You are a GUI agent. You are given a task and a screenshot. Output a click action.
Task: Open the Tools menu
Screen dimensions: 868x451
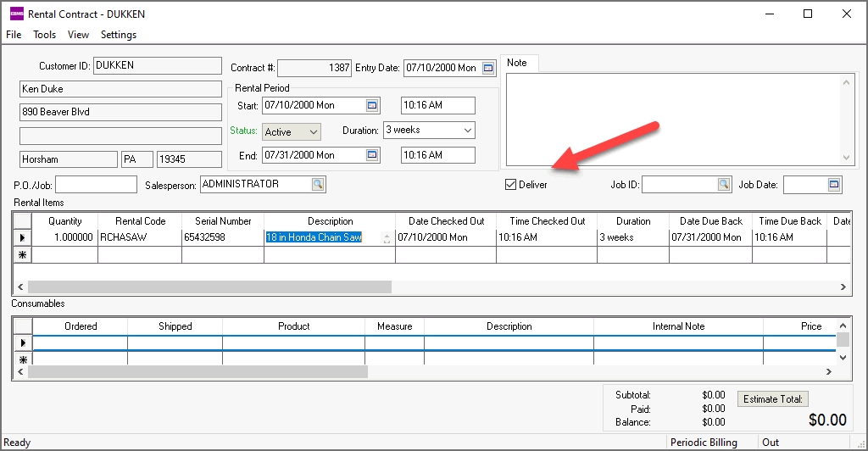tap(44, 35)
